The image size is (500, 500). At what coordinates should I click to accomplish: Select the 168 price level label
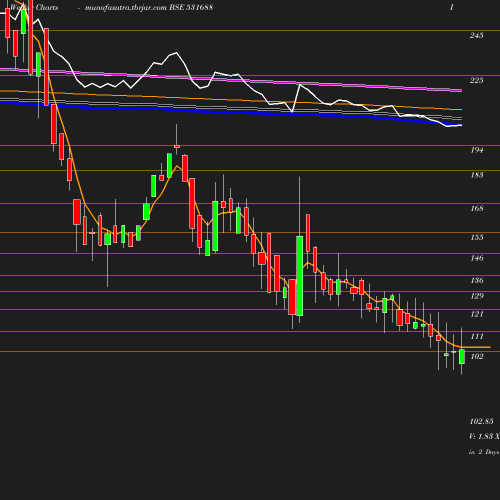(477, 208)
